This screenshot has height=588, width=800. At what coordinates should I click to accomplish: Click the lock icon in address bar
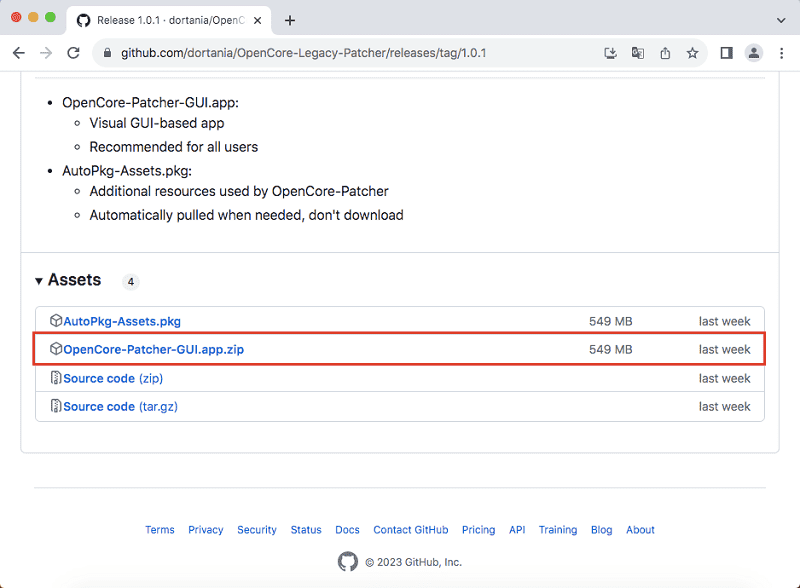107,53
